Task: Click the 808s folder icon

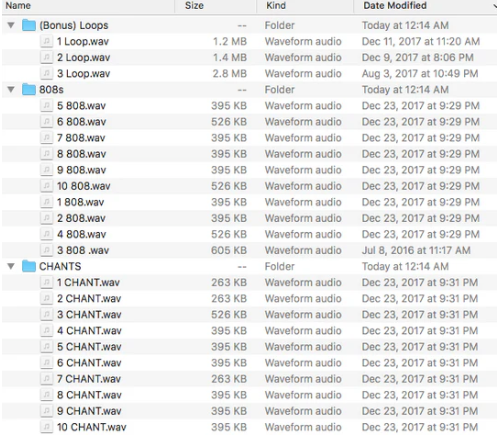Action: click(x=29, y=90)
